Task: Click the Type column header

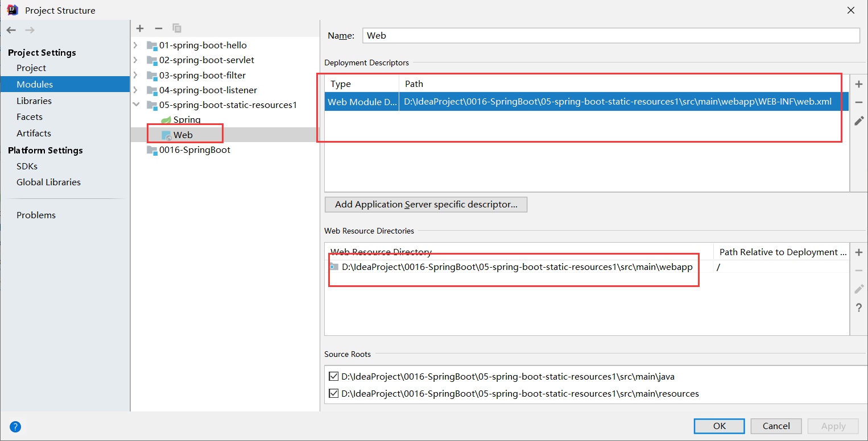Action: pyautogui.click(x=362, y=84)
